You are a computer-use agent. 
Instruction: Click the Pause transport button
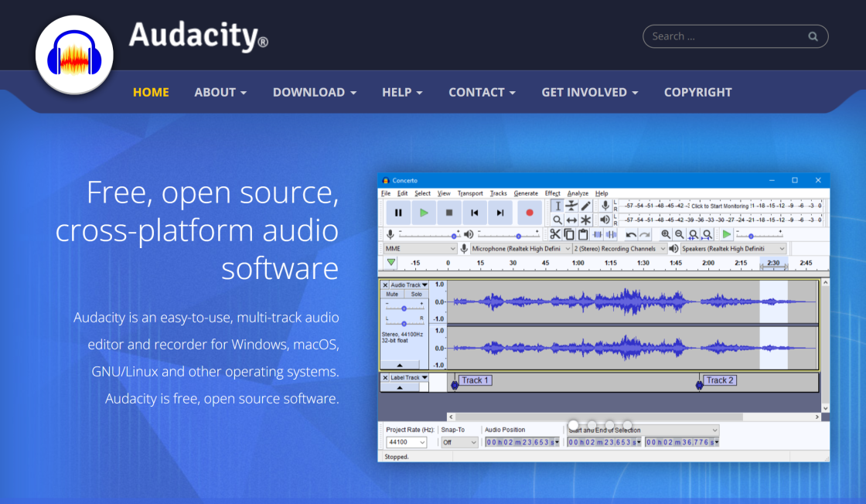[x=398, y=213]
